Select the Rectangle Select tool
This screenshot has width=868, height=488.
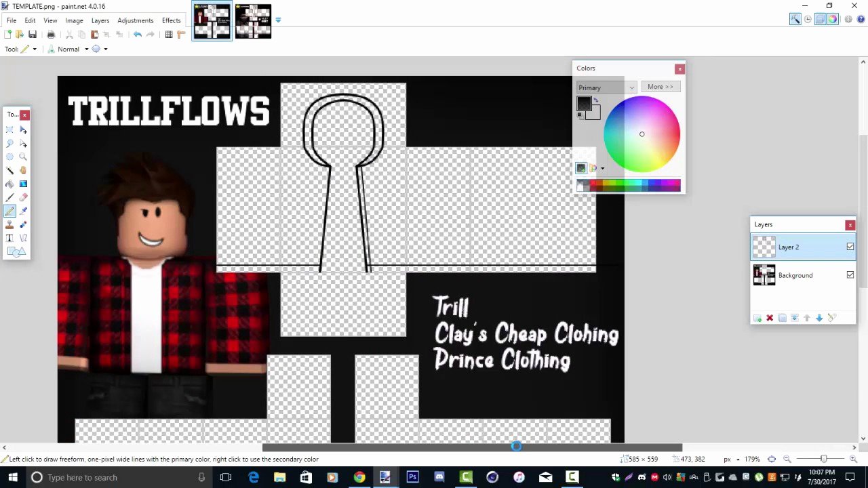[x=9, y=129]
